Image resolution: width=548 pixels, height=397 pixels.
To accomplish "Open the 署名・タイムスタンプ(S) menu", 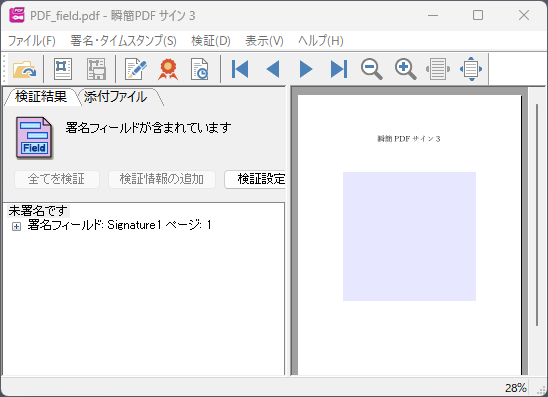I will coord(123,41).
